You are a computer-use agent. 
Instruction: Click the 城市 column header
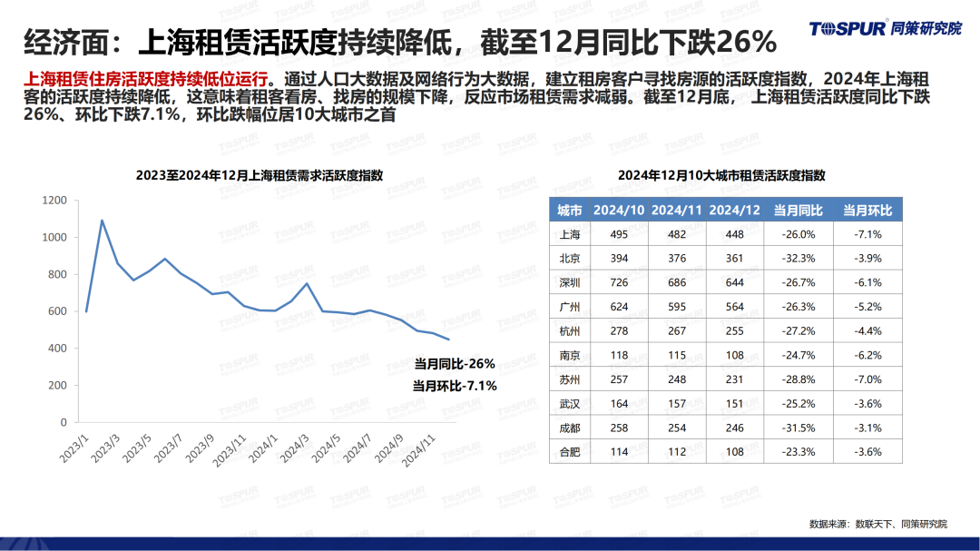(x=569, y=211)
